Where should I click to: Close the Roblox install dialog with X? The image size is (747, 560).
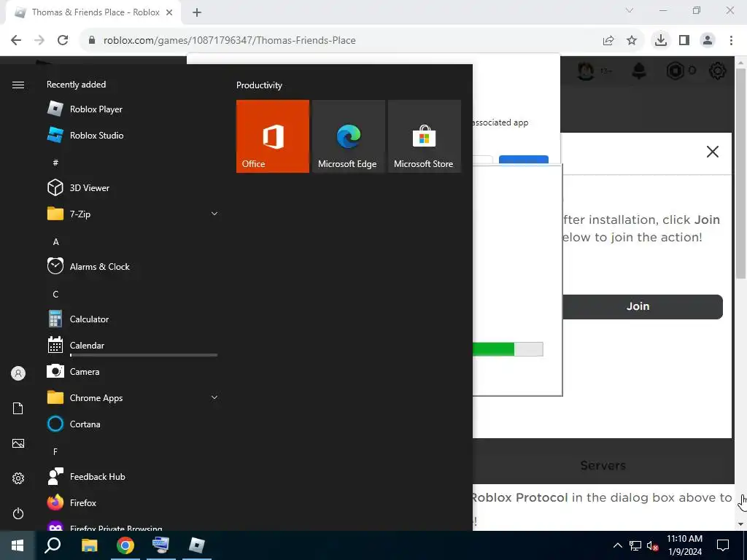[713, 152]
